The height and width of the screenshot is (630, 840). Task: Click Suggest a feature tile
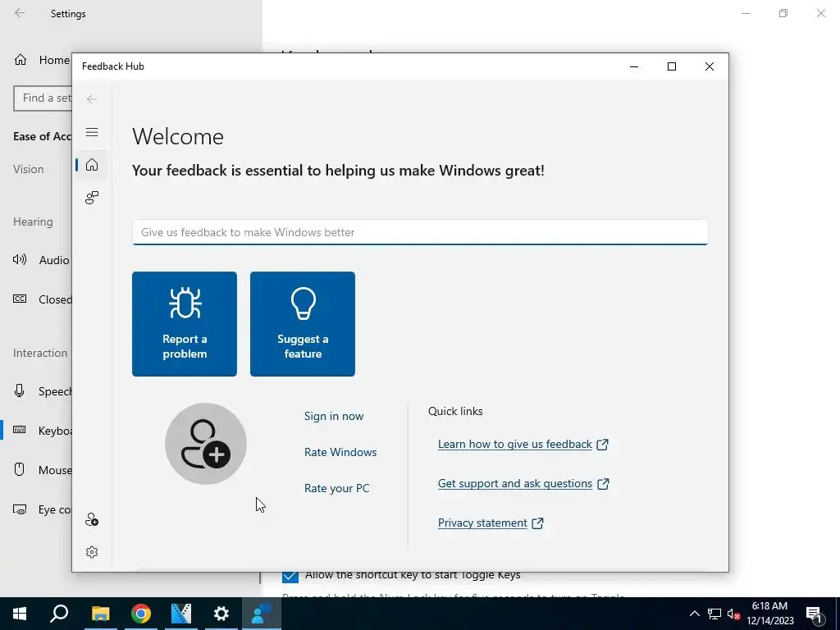302,323
